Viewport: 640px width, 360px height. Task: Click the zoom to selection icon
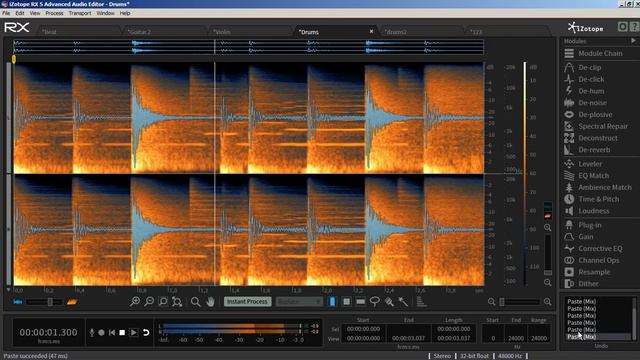163,302
